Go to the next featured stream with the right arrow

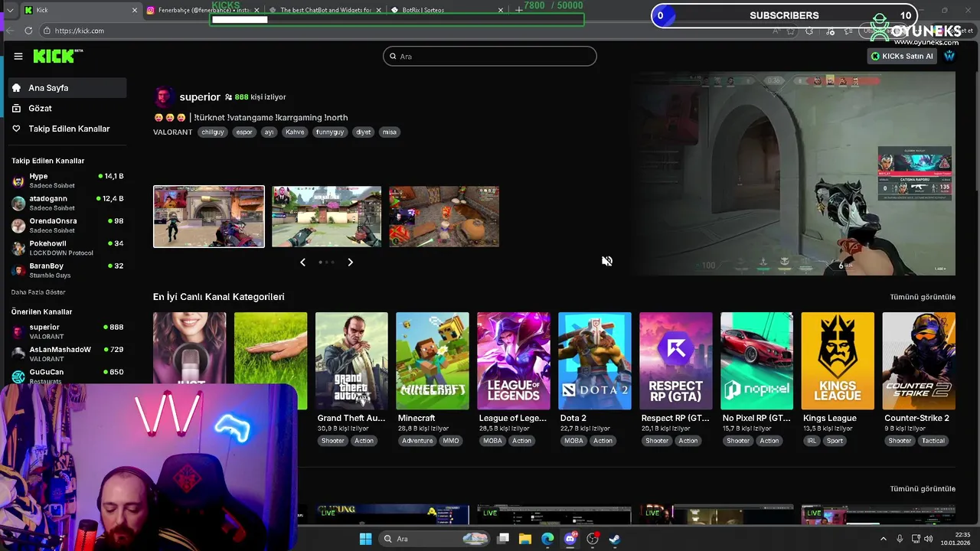pyautogui.click(x=350, y=262)
